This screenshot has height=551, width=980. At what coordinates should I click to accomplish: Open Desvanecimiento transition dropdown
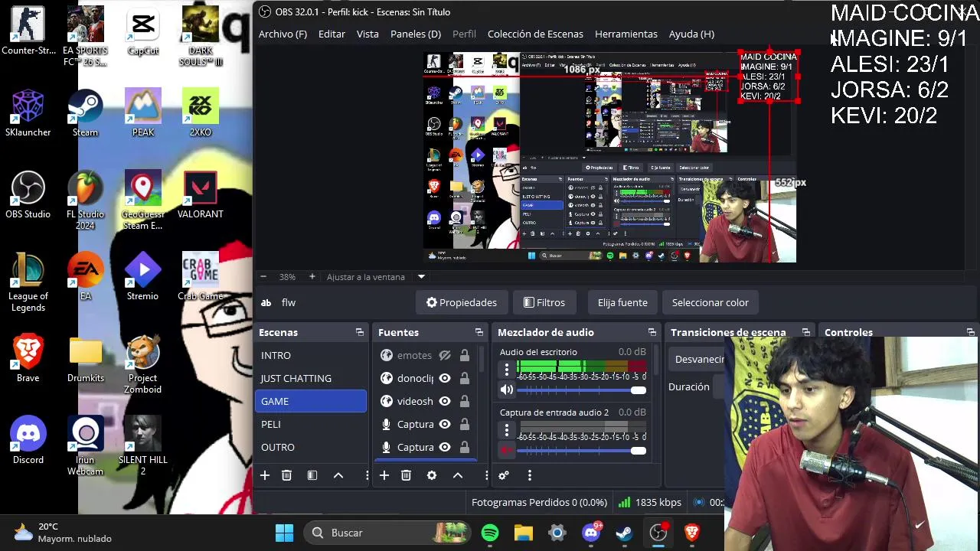coord(697,359)
